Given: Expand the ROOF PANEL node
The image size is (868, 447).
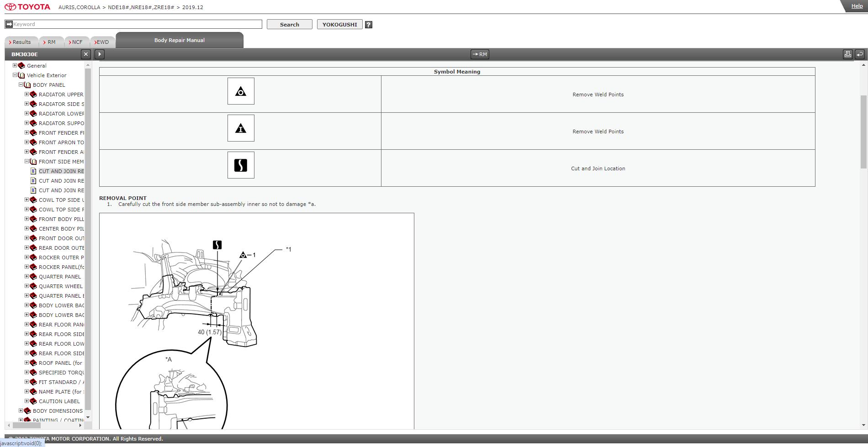Looking at the screenshot, I should tap(26, 363).
